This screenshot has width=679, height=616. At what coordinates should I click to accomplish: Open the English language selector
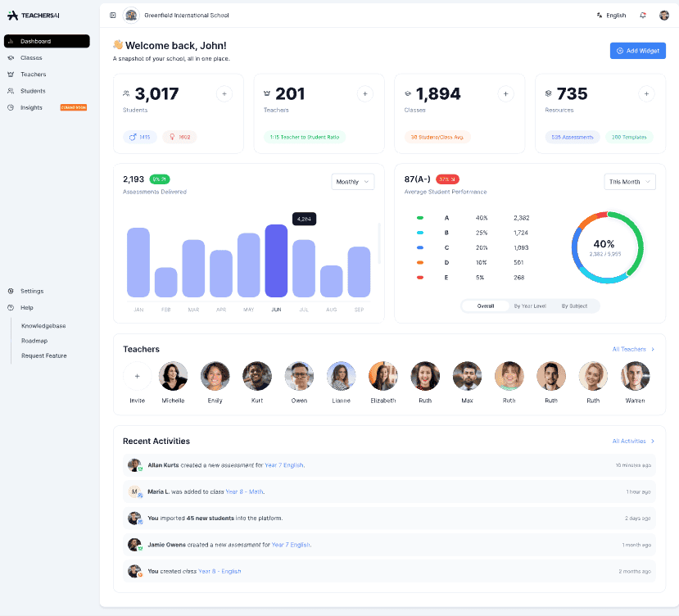click(x=611, y=15)
